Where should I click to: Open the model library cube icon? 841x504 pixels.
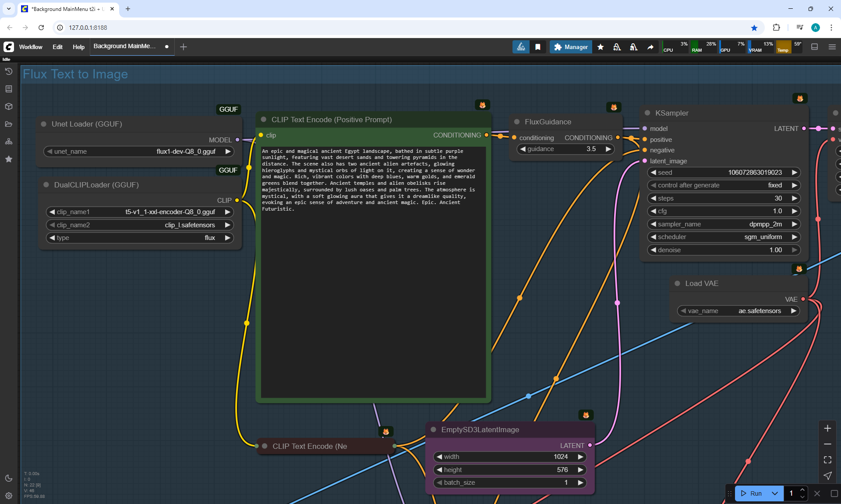pos(8,106)
